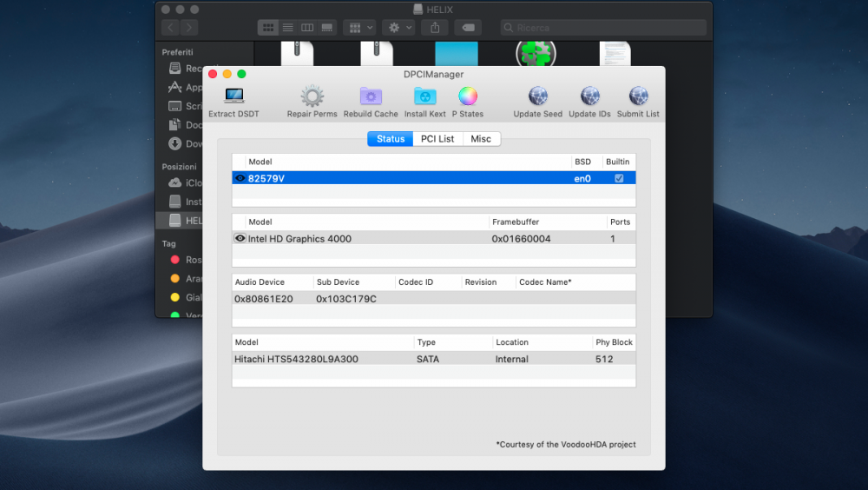The height and width of the screenshot is (490, 868).
Task: Click the Codec Name column header
Action: tap(545, 282)
